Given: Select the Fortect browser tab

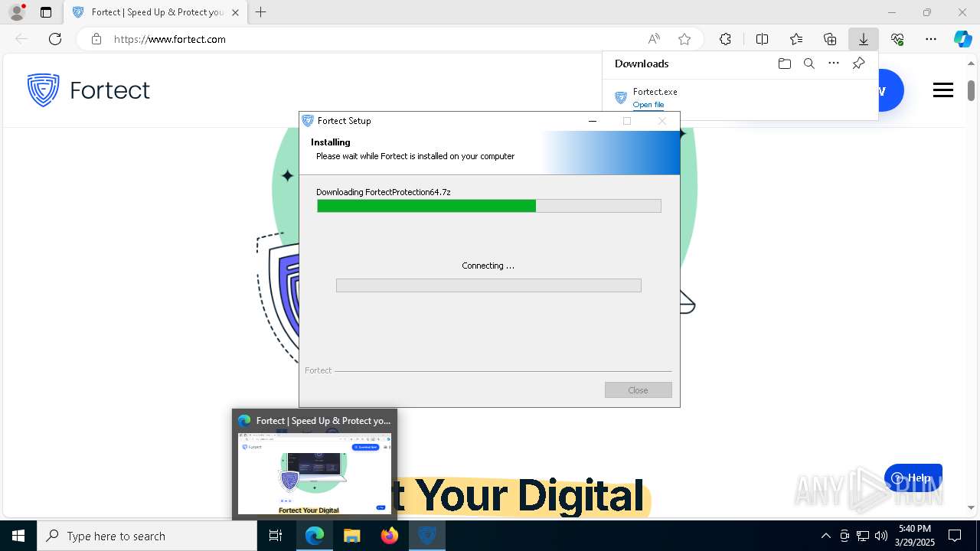Looking at the screenshot, I should (x=155, y=12).
